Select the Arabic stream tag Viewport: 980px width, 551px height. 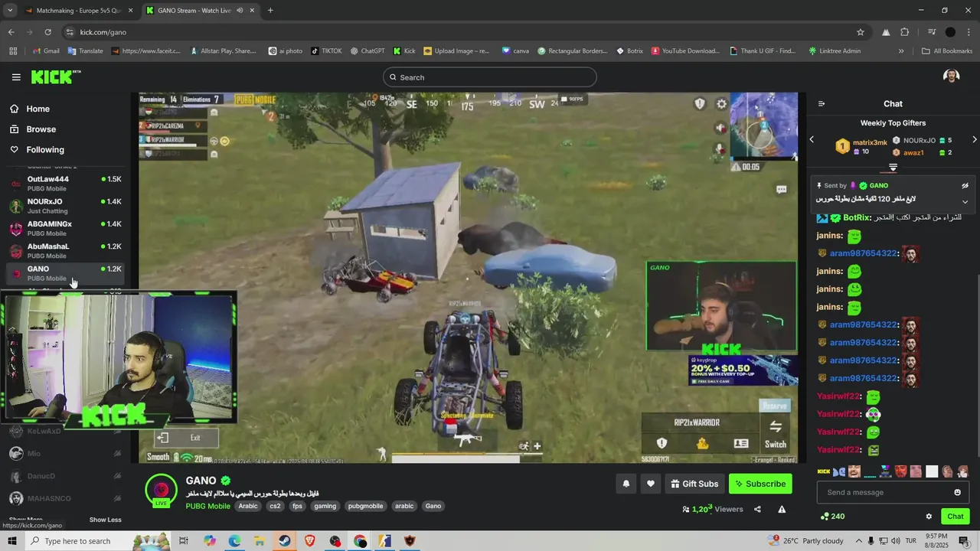coord(248,506)
